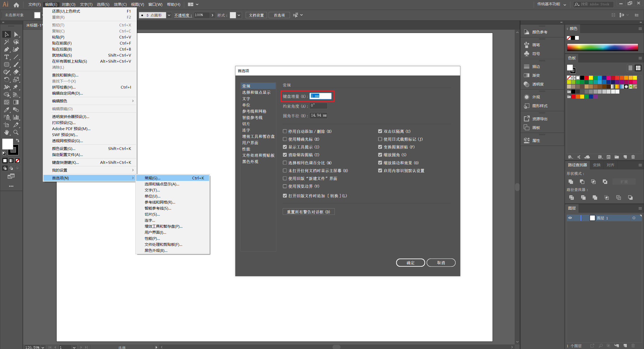Select the Magic Wand tool
The image size is (644, 349).
pyautogui.click(x=7, y=42)
